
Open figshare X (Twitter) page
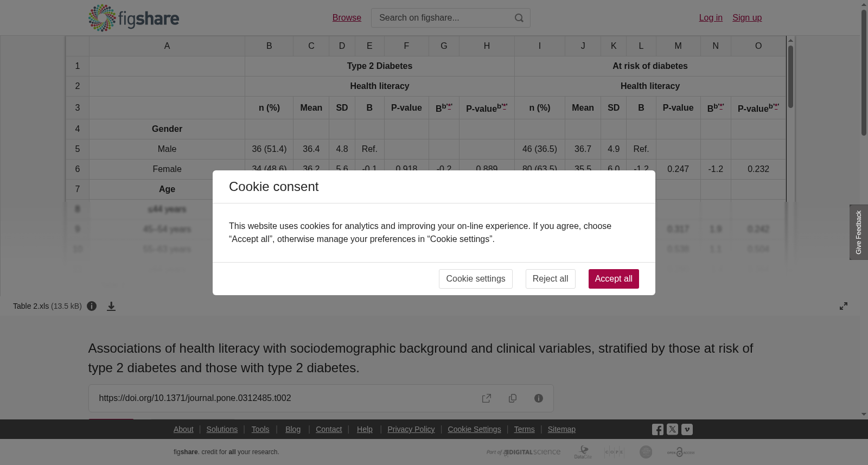tap(672, 429)
